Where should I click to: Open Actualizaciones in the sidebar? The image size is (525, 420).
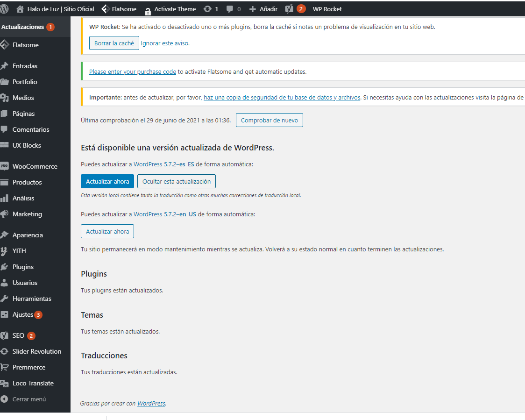click(23, 27)
